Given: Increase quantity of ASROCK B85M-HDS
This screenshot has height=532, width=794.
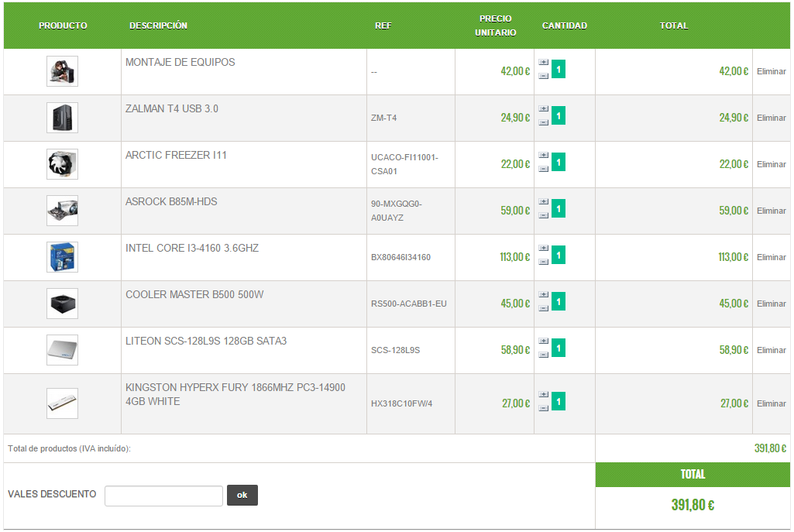Looking at the screenshot, I should coord(543,202).
